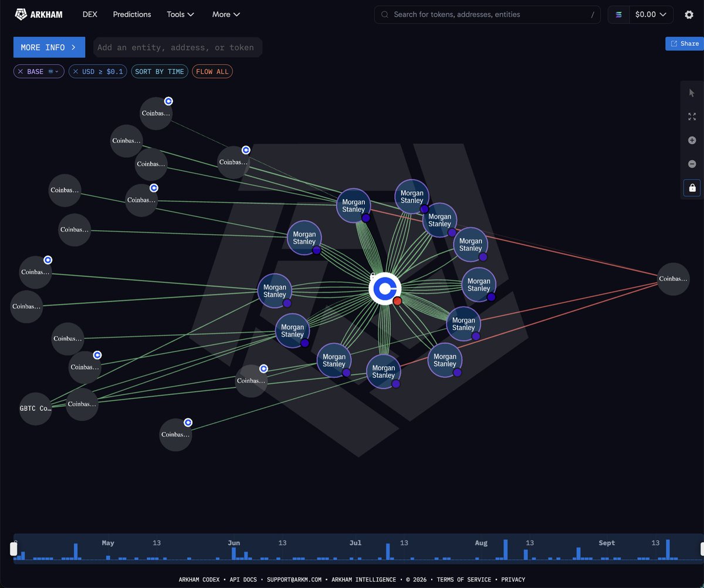Remove the BASE chain filter via its X

tap(21, 72)
